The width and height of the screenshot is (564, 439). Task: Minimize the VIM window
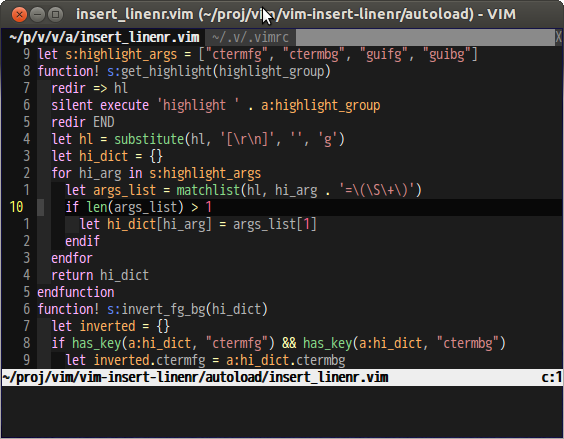pyautogui.click(x=37, y=15)
